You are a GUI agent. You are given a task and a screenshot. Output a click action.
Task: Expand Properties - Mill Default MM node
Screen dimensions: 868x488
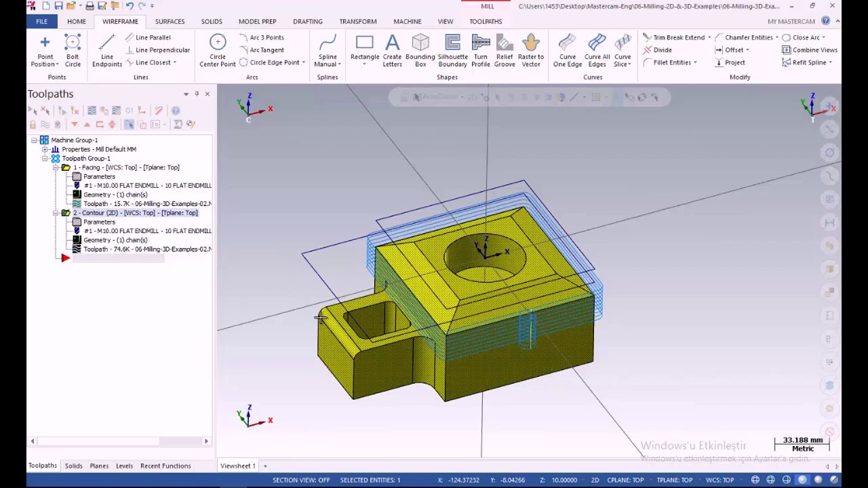coord(45,149)
